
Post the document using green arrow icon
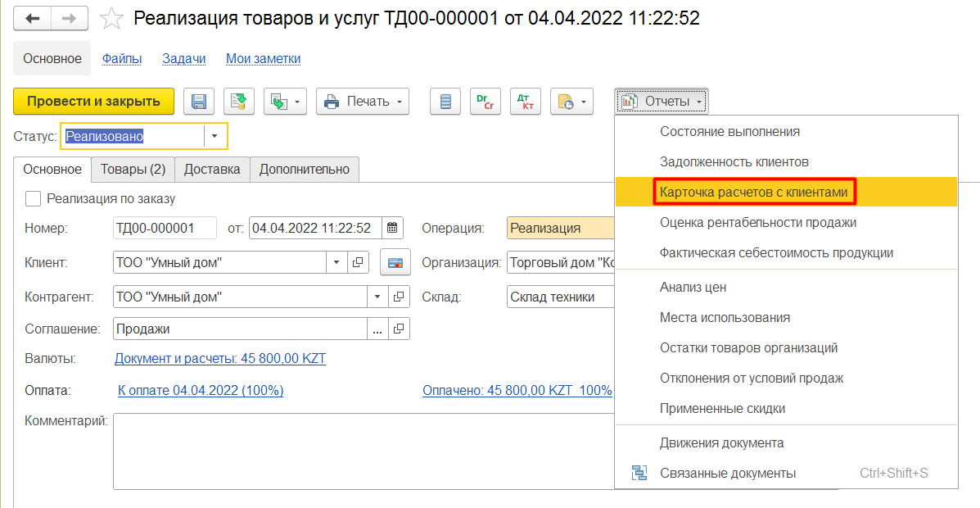coord(238,102)
